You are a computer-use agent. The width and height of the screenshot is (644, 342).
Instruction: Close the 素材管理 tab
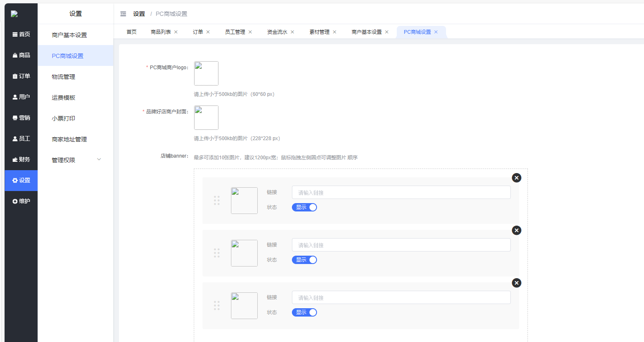click(335, 32)
